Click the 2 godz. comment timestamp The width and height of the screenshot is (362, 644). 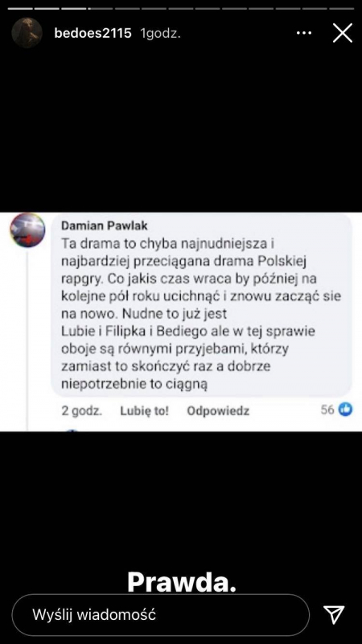click(82, 411)
